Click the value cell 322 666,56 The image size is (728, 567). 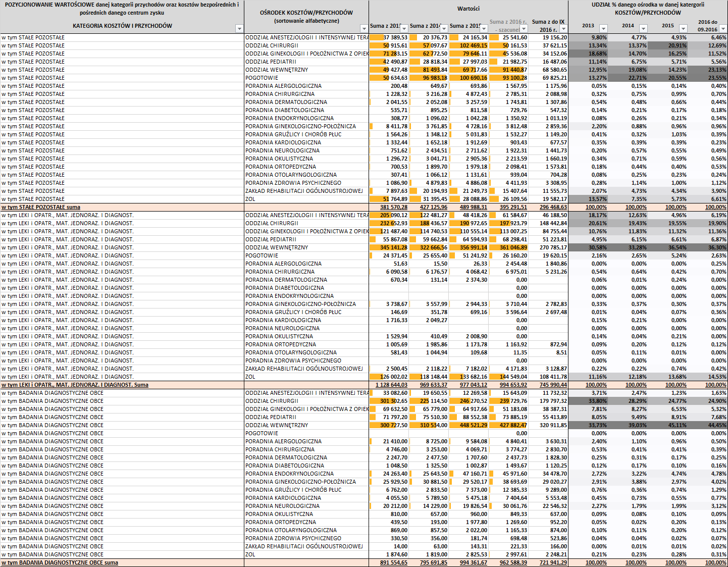(429, 247)
